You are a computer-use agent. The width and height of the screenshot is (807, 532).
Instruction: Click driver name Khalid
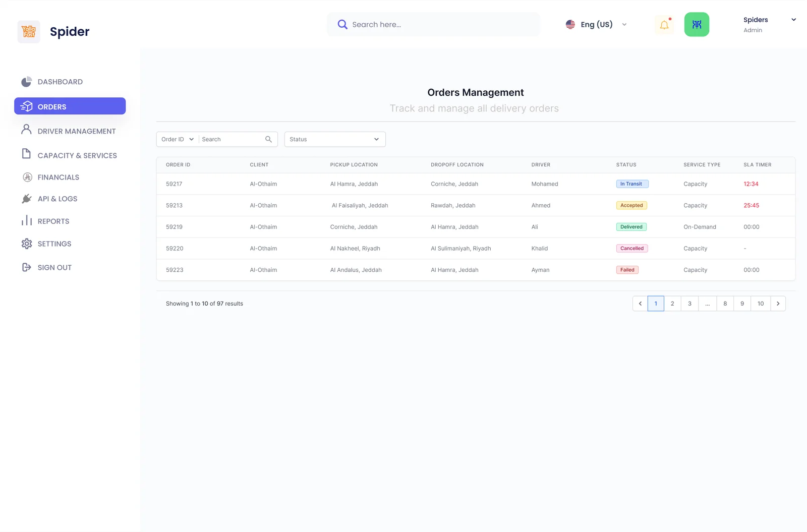539,249
